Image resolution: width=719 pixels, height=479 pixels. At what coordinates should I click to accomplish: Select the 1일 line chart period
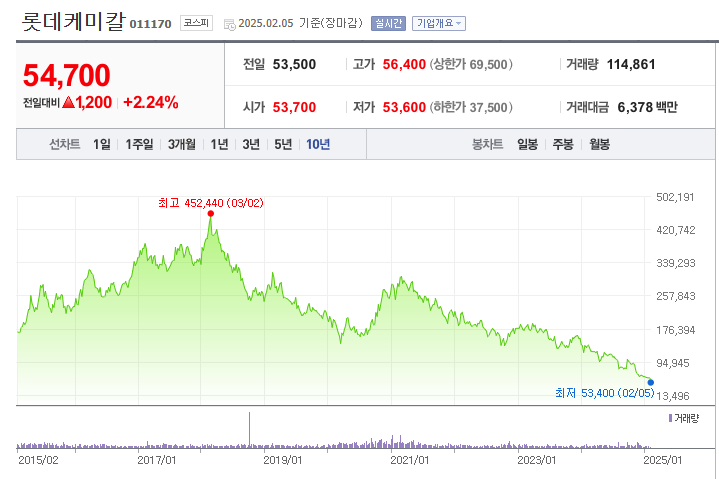click(102, 144)
